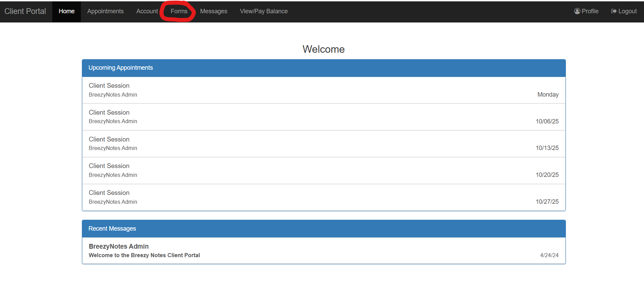Click the Logout arrow icon
Image resolution: width=644 pixels, height=283 pixels.
614,11
